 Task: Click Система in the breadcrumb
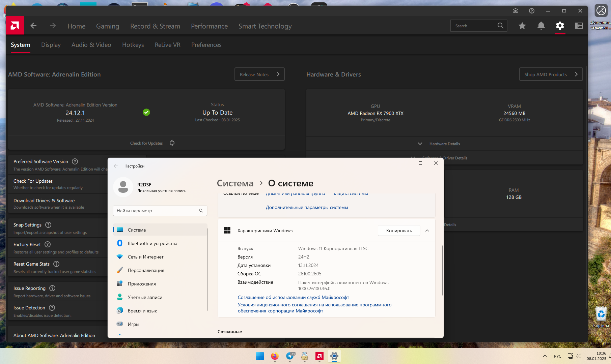(235, 183)
